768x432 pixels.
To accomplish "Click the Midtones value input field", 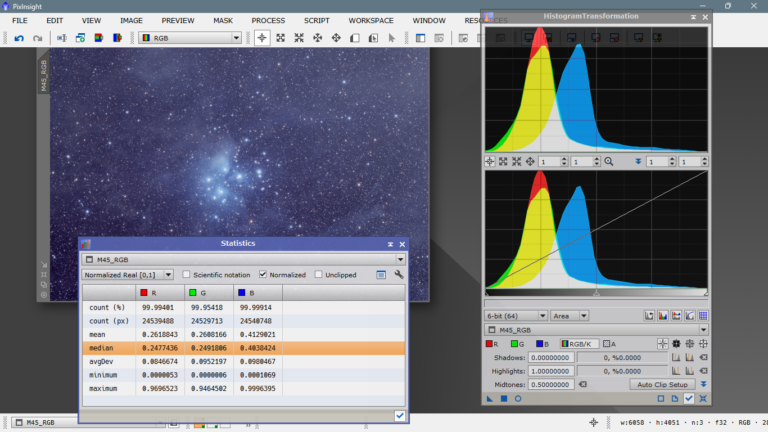I will (549, 384).
